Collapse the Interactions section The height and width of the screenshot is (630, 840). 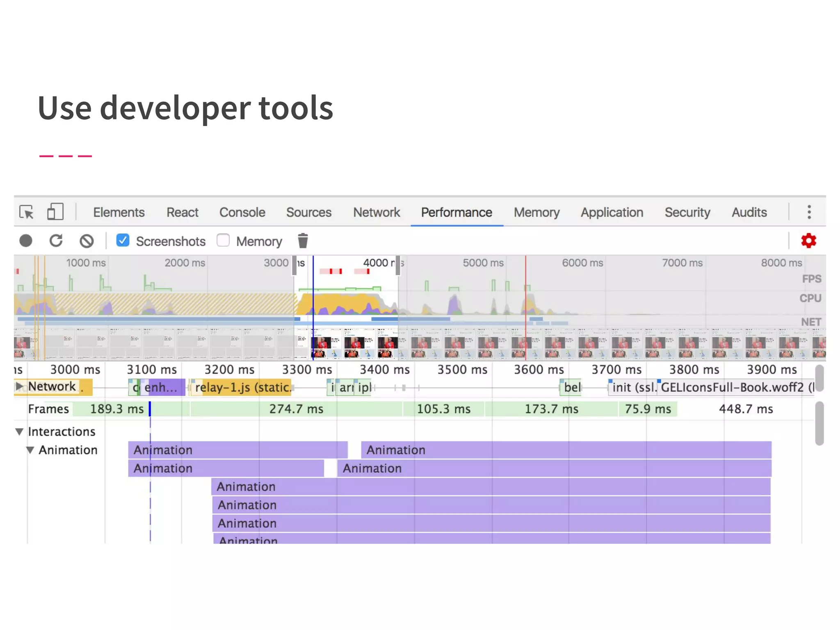pyautogui.click(x=19, y=431)
